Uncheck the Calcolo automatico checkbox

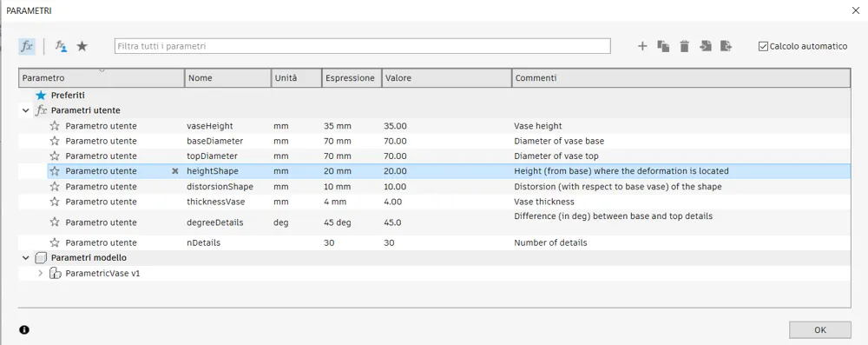[x=763, y=47]
